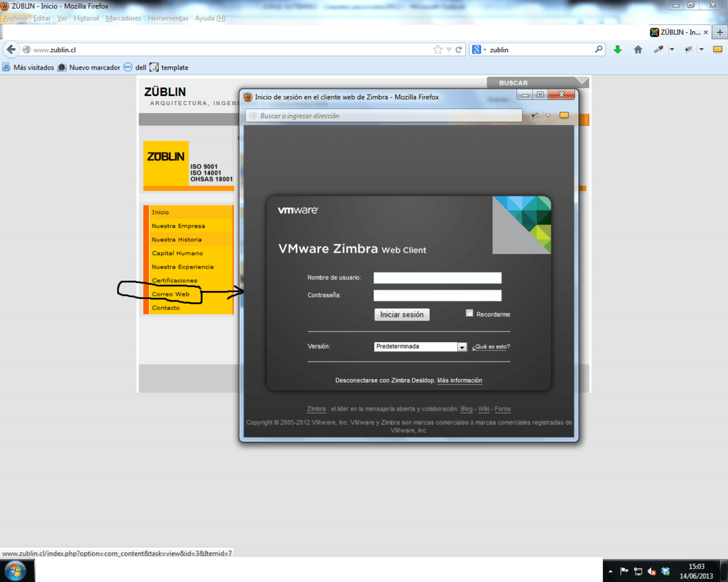728x582 pixels.
Task: Open the Correo Web menu item
Action: click(170, 294)
